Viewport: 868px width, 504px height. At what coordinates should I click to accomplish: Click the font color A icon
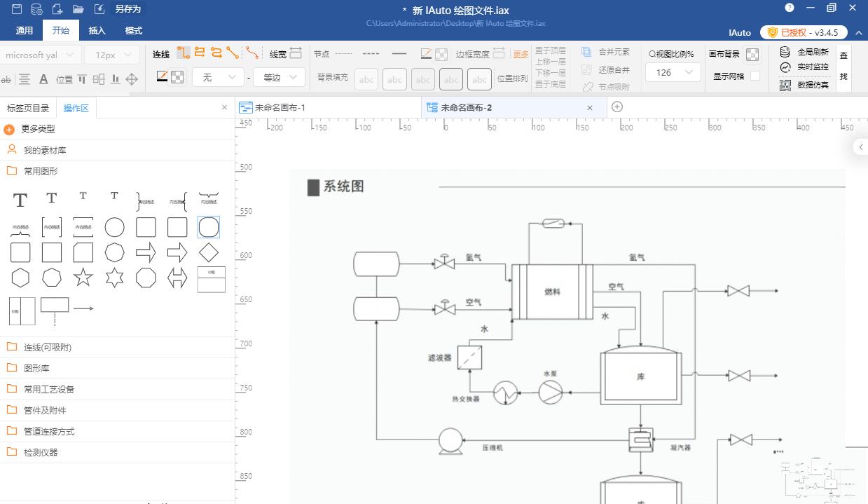coord(45,79)
